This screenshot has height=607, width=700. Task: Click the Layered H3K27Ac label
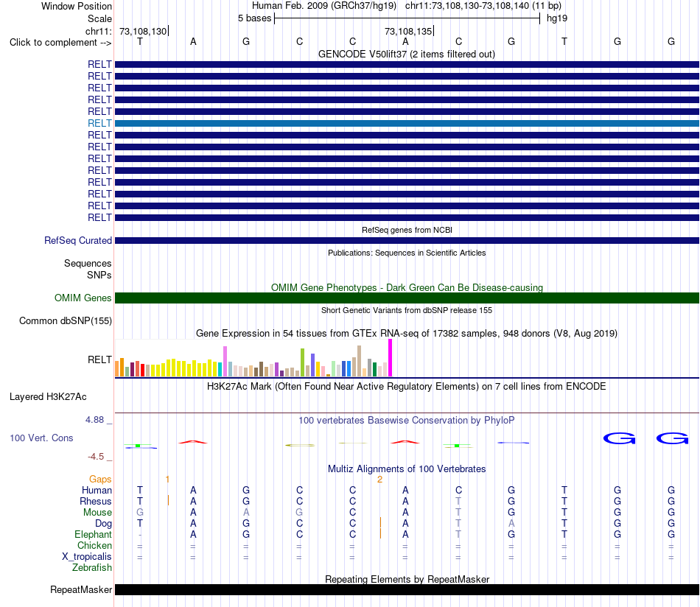[x=48, y=397]
